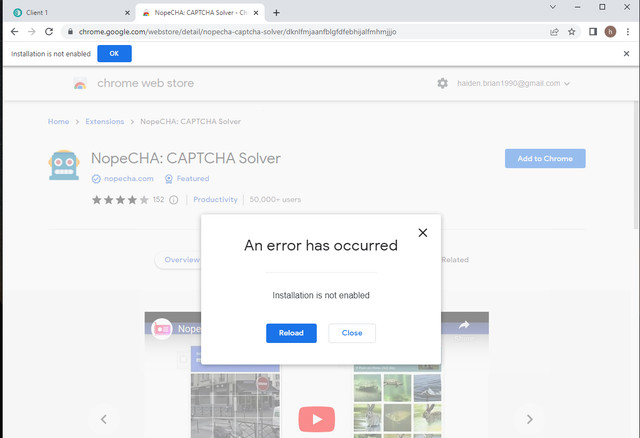Open the Chrome profile avatar
640x438 pixels.
point(610,32)
